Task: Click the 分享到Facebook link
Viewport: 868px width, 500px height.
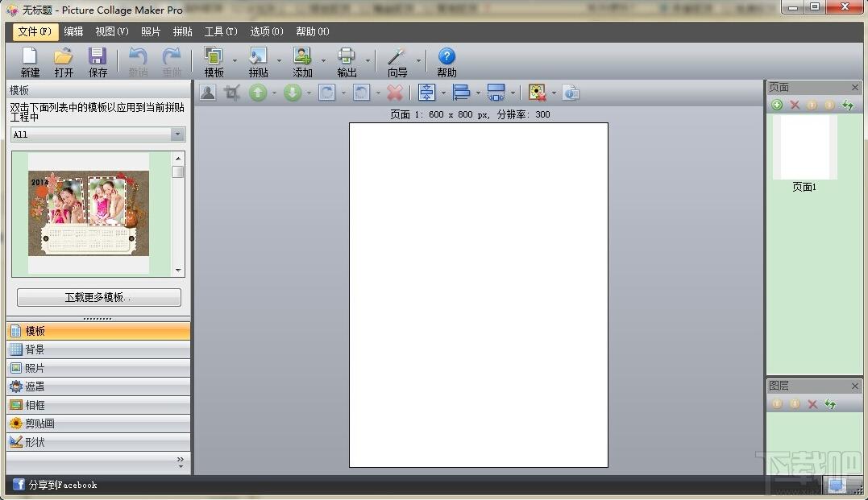Action: point(55,485)
